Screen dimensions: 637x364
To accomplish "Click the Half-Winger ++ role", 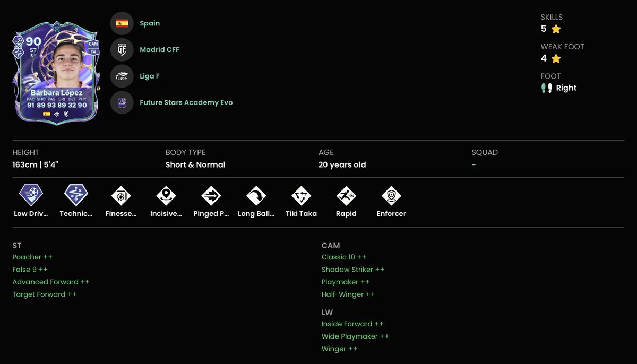I will 348,294.
